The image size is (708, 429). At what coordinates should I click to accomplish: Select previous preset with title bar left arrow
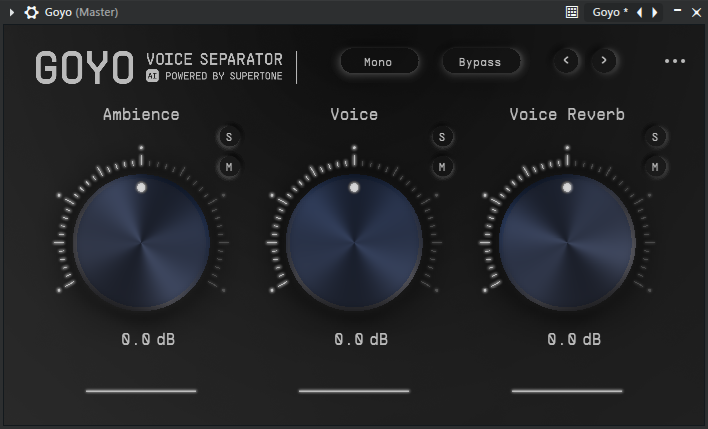(x=640, y=12)
